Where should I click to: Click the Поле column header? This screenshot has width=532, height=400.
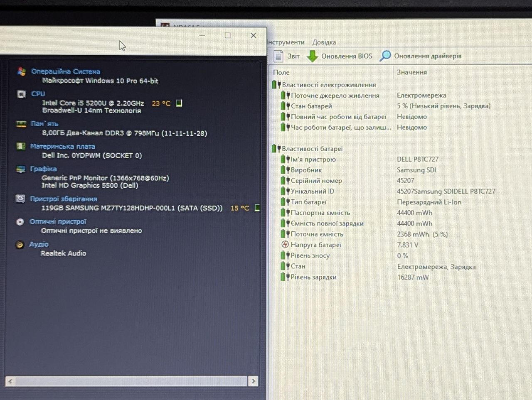[281, 72]
